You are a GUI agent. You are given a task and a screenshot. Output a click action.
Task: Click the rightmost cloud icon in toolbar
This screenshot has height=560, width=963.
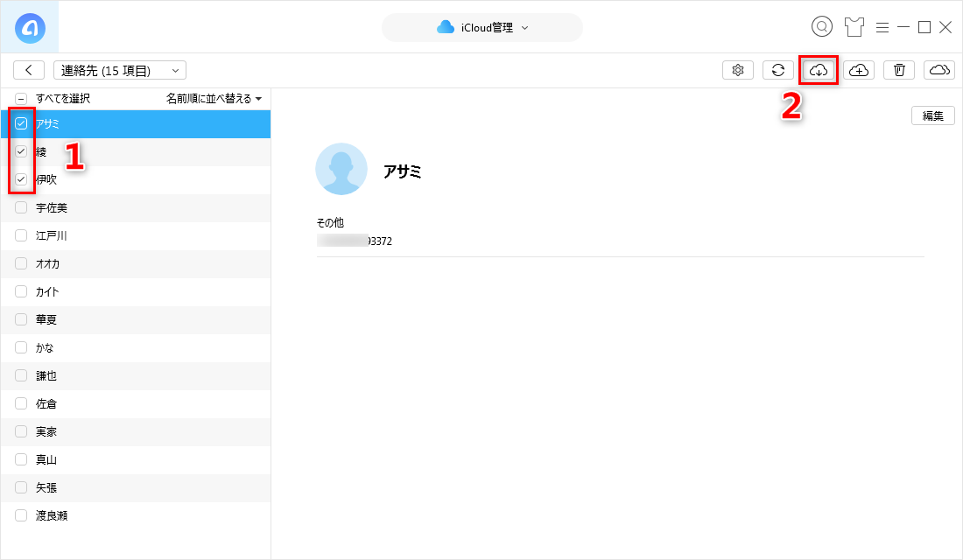pyautogui.click(x=938, y=70)
